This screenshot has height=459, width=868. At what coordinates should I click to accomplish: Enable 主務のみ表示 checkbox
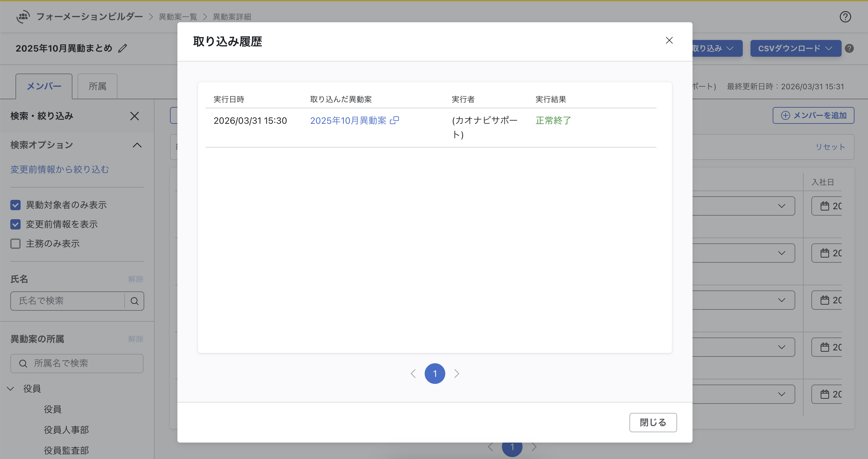pyautogui.click(x=15, y=243)
